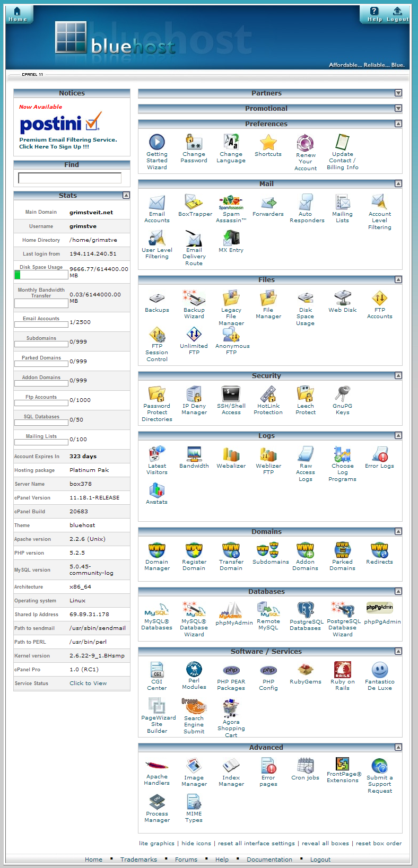Open Process Manager

click(x=157, y=809)
